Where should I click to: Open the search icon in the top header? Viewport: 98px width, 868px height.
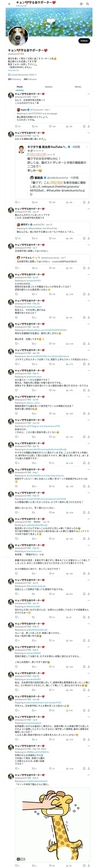pos(88,4)
